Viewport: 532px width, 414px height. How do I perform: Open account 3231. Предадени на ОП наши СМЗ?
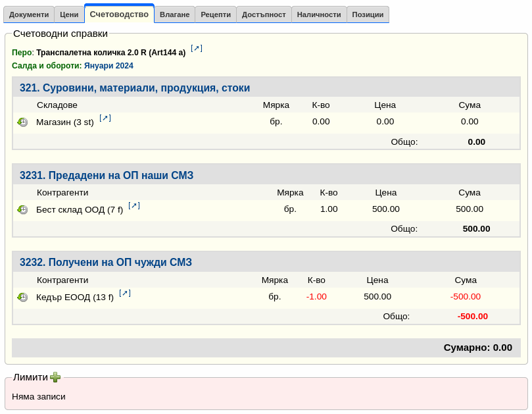click(x=107, y=176)
